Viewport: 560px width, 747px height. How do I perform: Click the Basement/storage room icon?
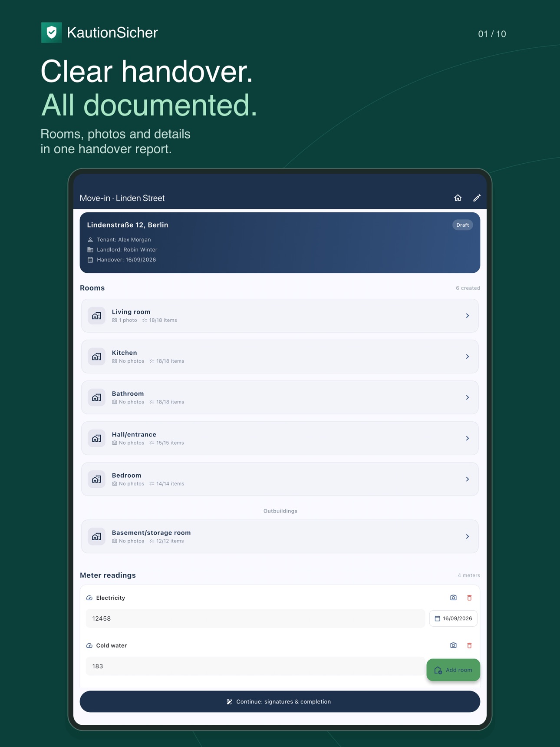97,536
